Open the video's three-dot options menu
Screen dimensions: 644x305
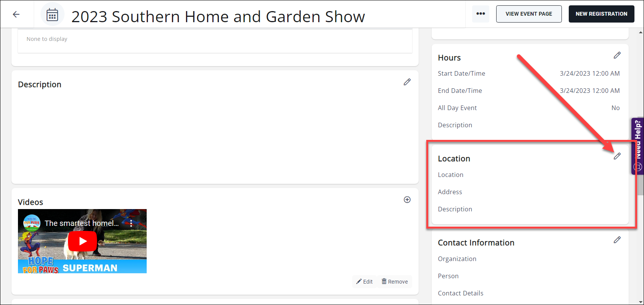tap(131, 223)
